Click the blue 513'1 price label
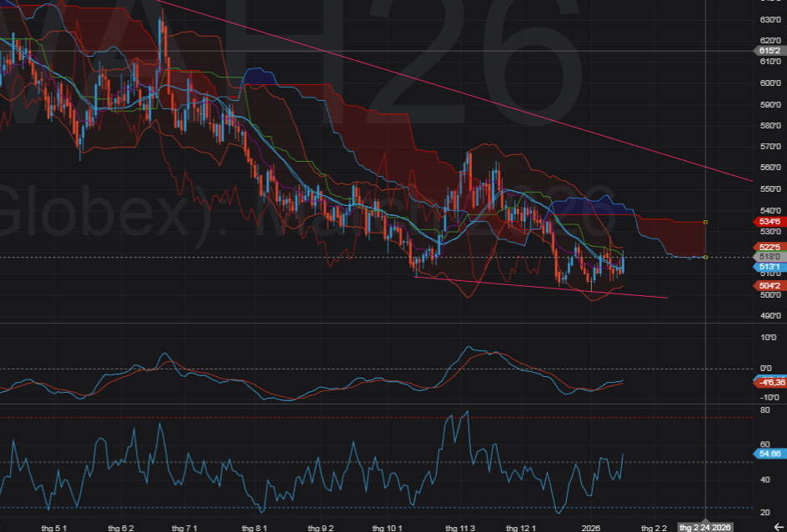787x532 pixels. pos(769,267)
